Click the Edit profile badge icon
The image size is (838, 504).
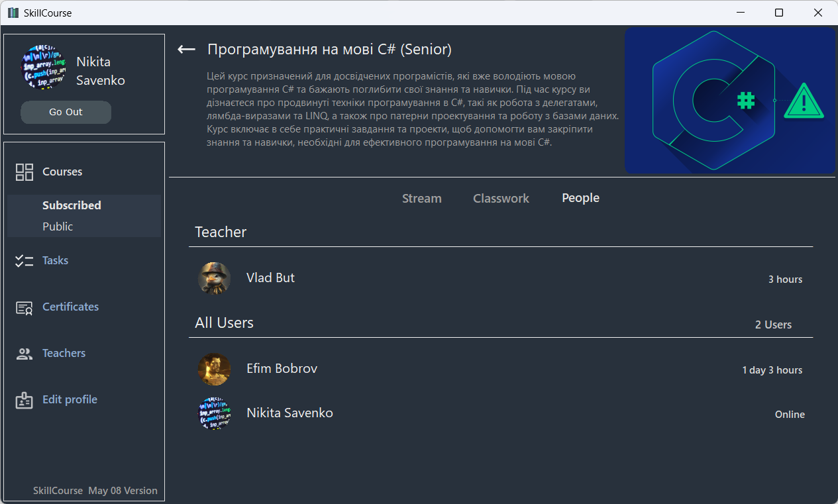tap(25, 400)
